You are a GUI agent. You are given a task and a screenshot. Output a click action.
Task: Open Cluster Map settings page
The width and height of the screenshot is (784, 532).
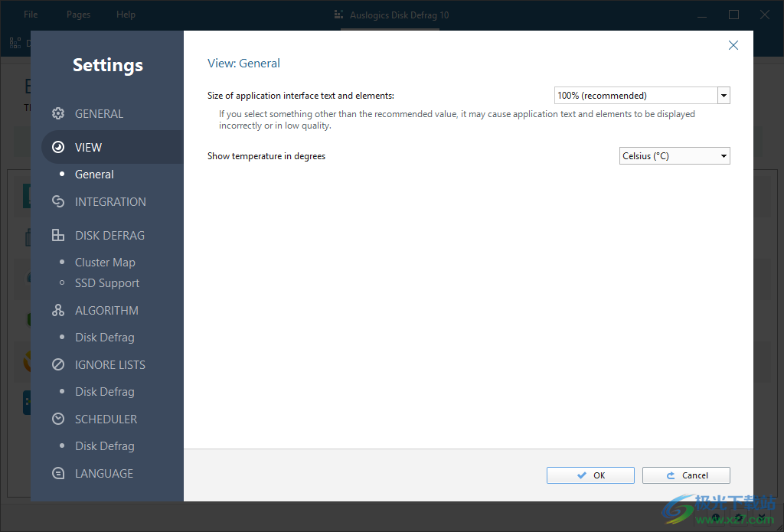coord(105,262)
